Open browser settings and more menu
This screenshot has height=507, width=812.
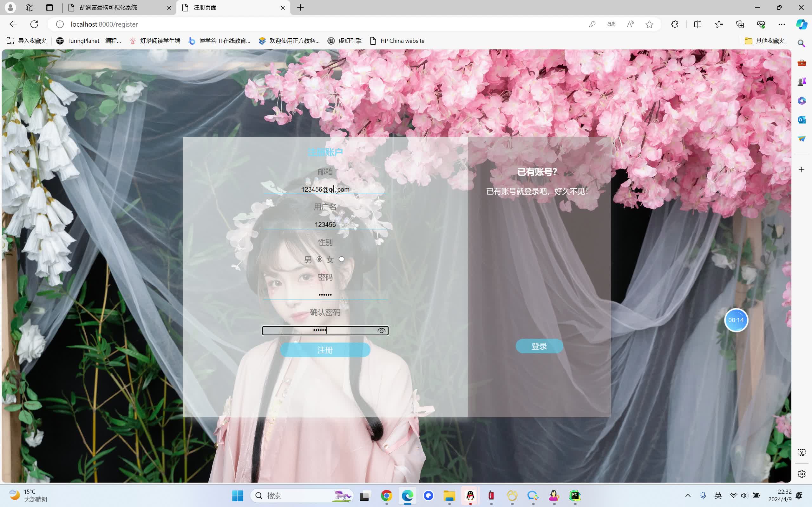pyautogui.click(x=782, y=24)
